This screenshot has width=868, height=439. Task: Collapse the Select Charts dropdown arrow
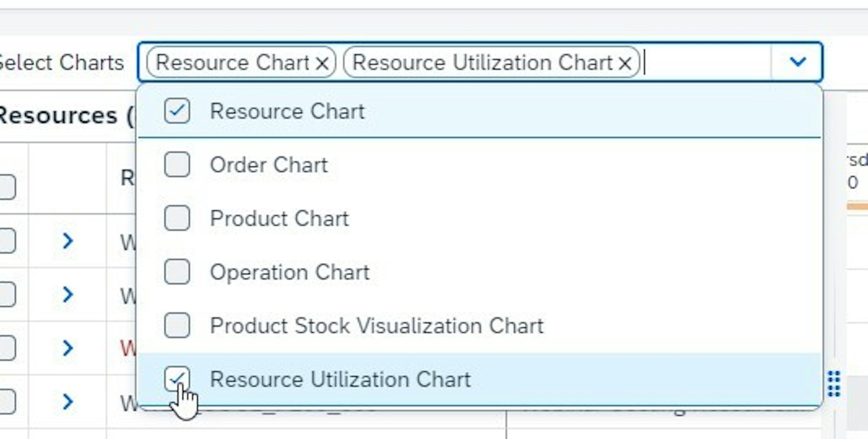(x=797, y=62)
